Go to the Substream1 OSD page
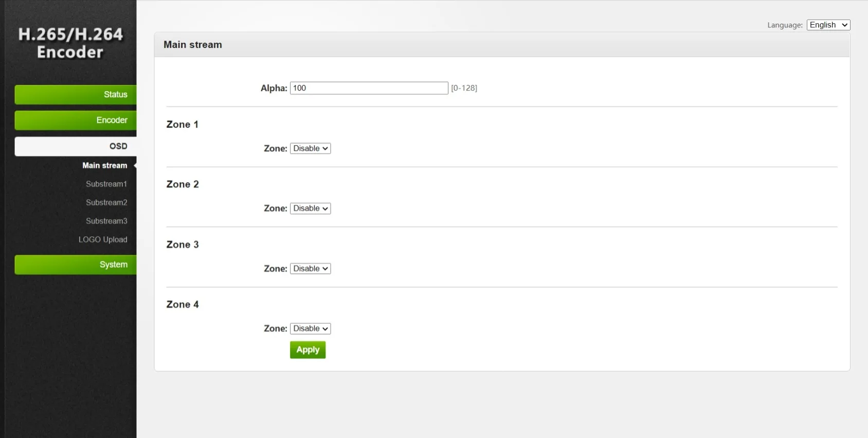The image size is (868, 438). (x=106, y=184)
